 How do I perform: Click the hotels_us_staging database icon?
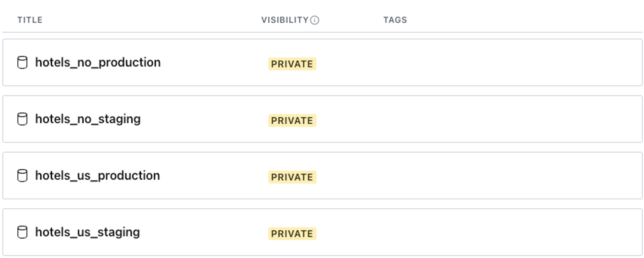tap(22, 232)
